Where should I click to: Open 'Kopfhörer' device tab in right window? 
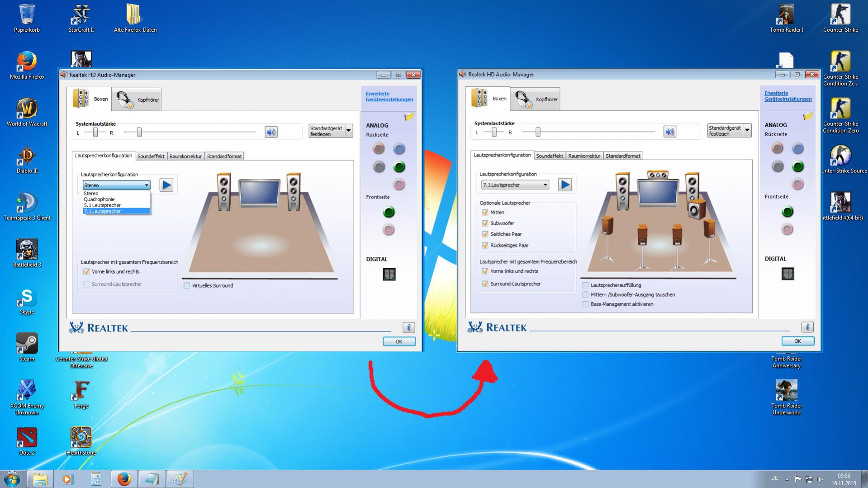click(x=535, y=99)
